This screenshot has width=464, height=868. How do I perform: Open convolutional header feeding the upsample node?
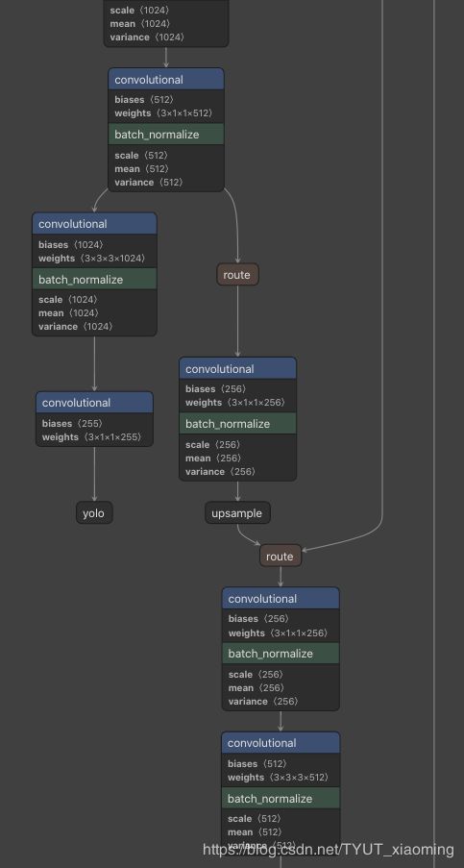[x=238, y=369]
